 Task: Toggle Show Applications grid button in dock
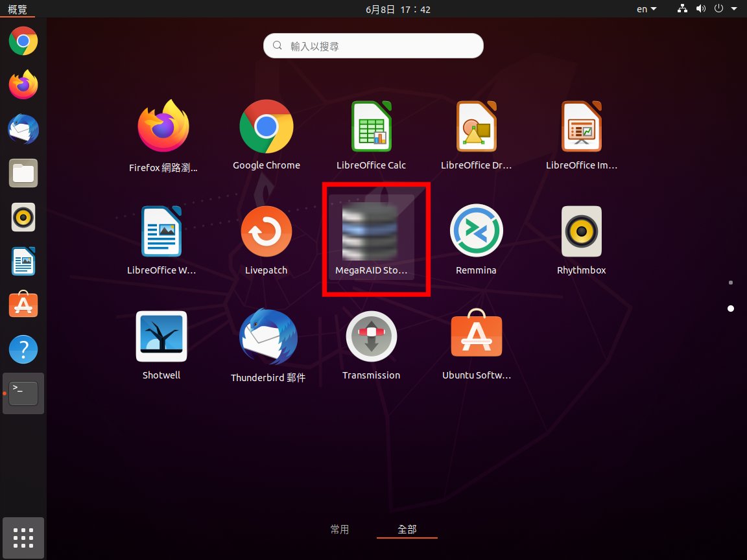coord(23,538)
